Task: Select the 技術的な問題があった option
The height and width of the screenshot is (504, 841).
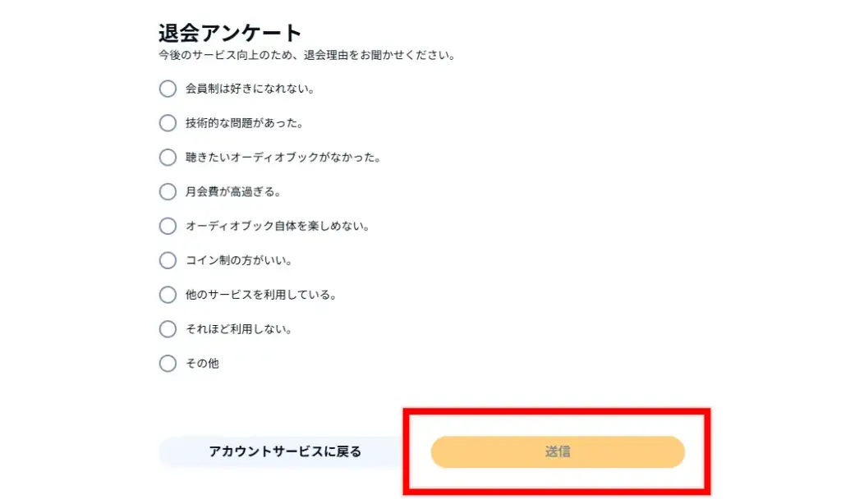Action: 168,123
